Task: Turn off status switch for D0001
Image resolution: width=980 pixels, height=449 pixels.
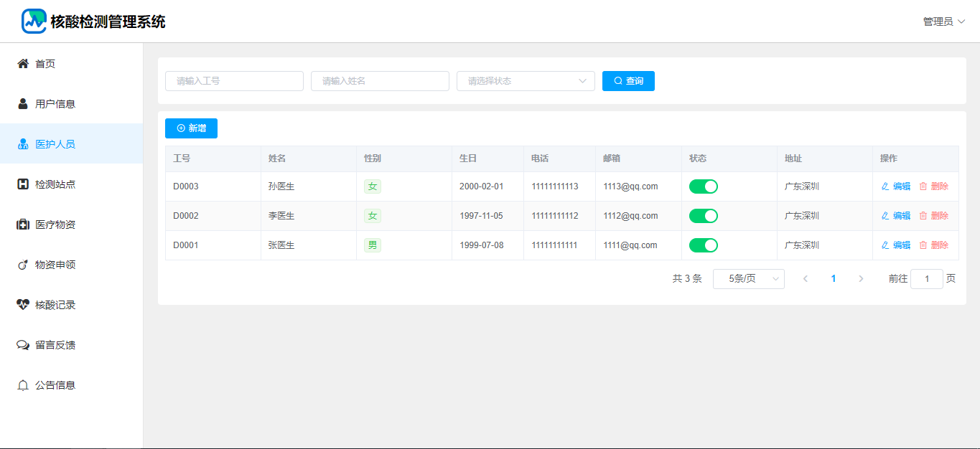Action: 703,245
